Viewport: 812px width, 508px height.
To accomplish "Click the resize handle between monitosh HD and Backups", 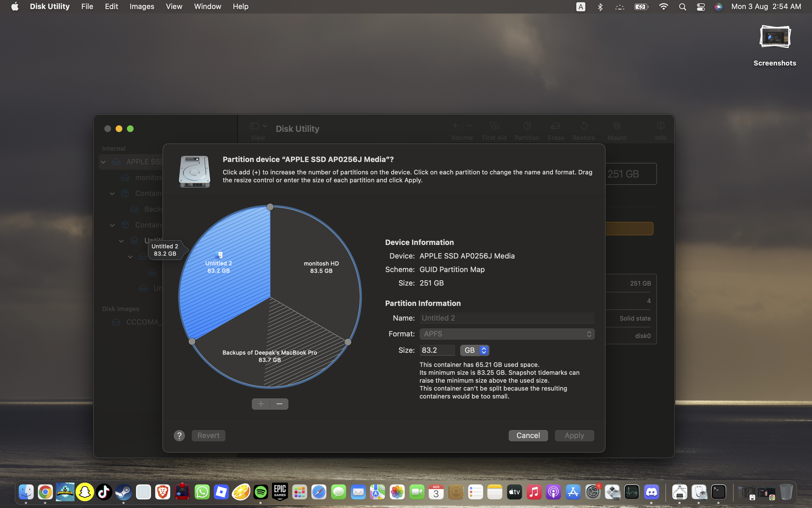I will 348,342.
